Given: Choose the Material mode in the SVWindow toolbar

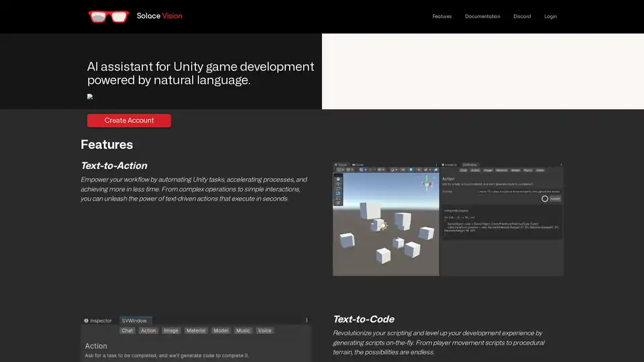Looking at the screenshot, I should [196, 330].
